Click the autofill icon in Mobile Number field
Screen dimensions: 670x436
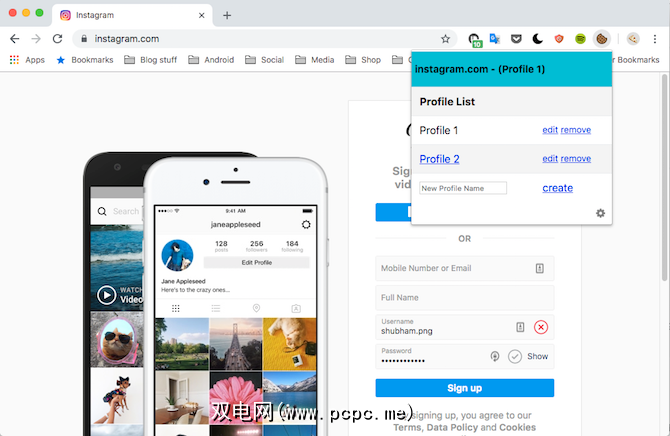[540, 268]
